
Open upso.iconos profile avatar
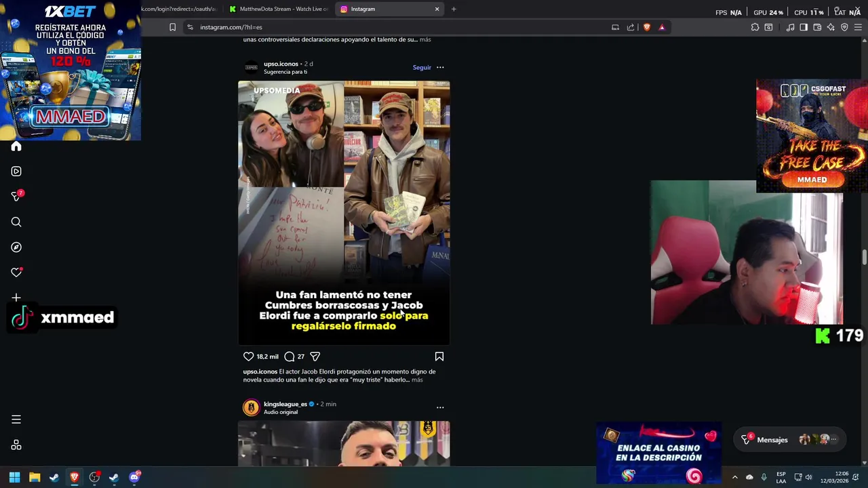[x=252, y=67]
